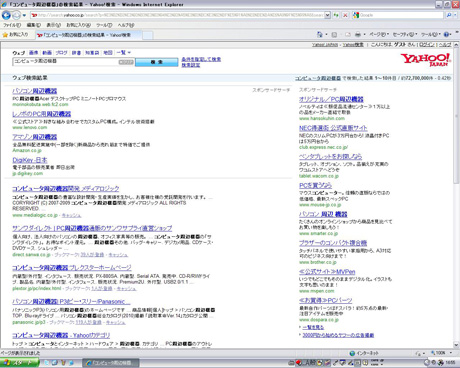This screenshot has height=368, width=460.
Task: Click the small gray button inside the search field
Action: pos(126,62)
